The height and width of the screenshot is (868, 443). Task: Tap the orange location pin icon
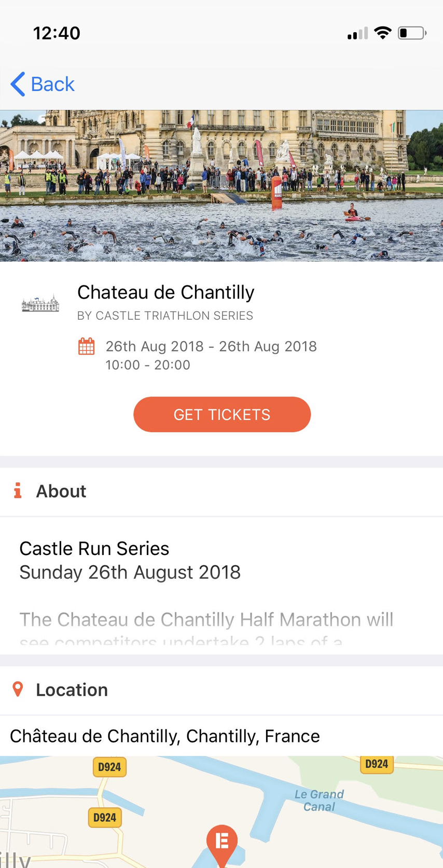(x=18, y=689)
